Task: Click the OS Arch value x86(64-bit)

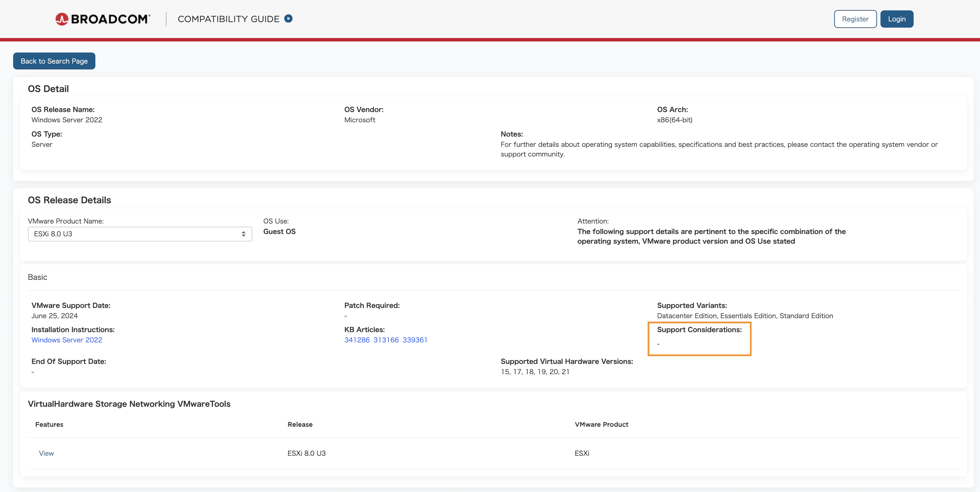Action: click(x=675, y=120)
